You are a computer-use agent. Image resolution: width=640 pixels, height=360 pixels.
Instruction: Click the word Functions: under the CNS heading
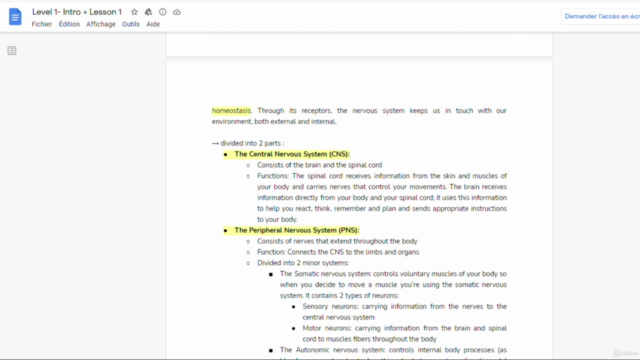(273, 176)
